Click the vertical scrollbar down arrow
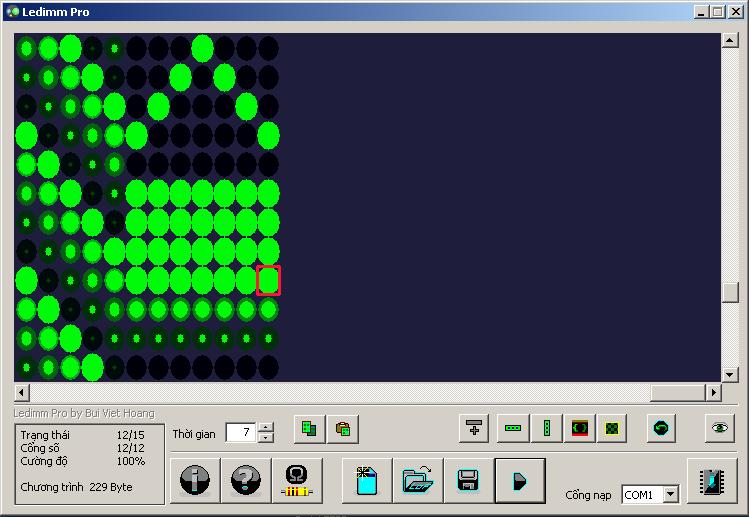 point(729,375)
